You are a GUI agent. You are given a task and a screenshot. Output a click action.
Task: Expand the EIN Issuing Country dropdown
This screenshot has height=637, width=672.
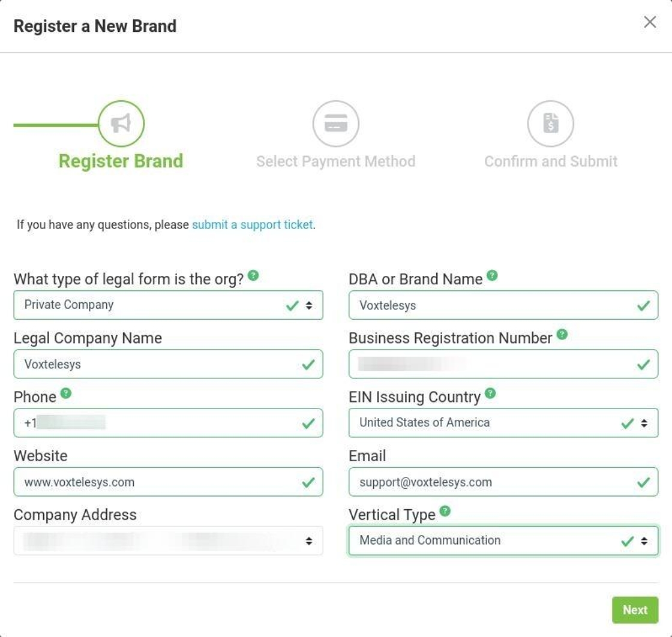pyautogui.click(x=503, y=423)
